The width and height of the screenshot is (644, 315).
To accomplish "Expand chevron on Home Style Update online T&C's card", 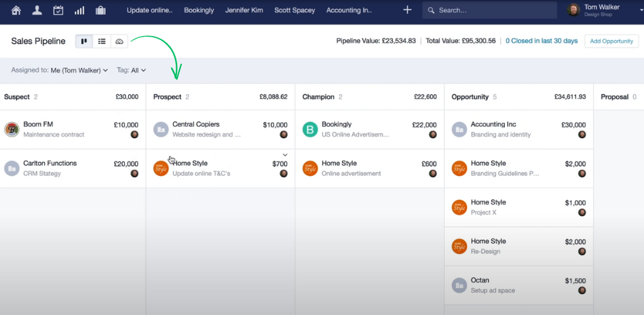I will (x=285, y=155).
